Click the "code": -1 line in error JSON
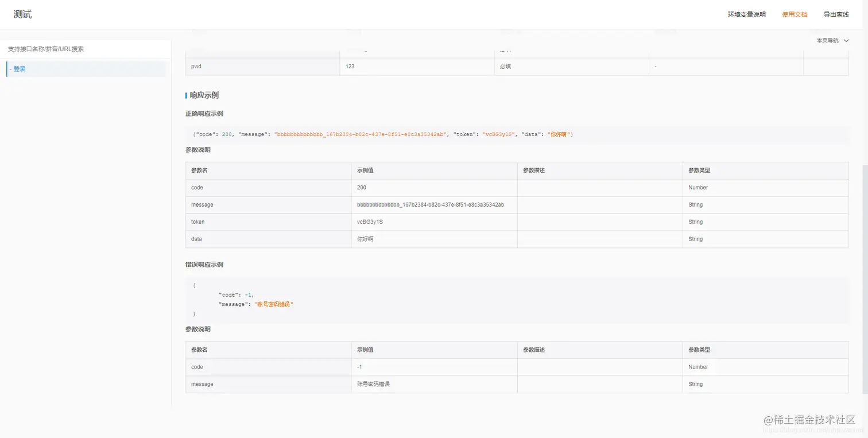The height and width of the screenshot is (438, 868). (x=236, y=295)
